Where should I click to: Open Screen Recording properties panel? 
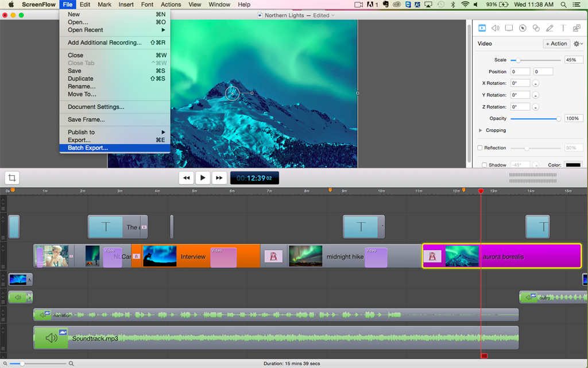pos(510,28)
